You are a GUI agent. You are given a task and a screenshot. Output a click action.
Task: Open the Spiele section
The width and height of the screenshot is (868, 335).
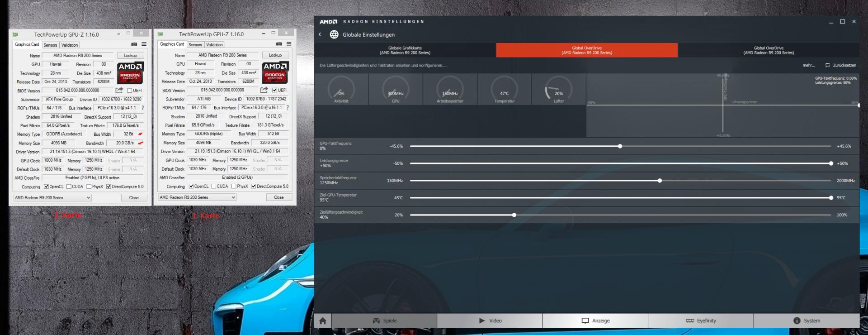point(384,321)
